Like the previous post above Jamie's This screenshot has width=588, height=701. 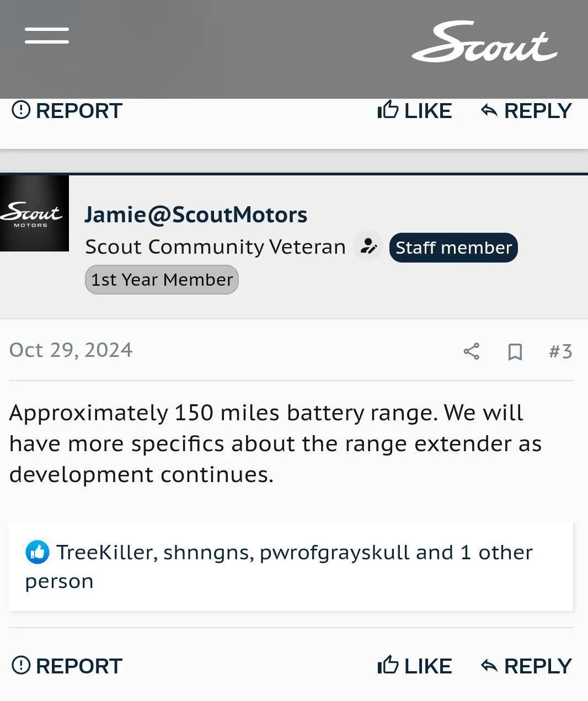(415, 111)
